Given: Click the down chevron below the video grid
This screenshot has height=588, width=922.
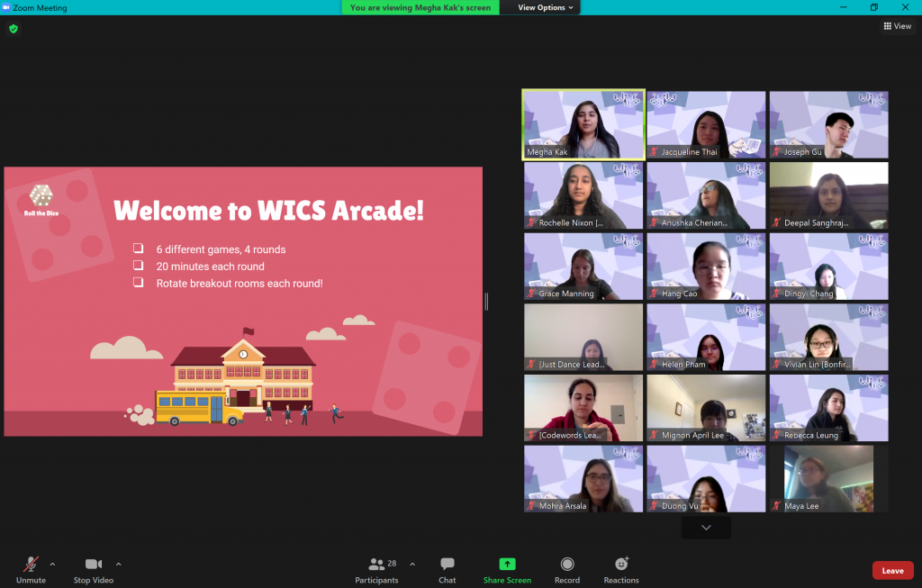Looking at the screenshot, I should pos(705,527).
